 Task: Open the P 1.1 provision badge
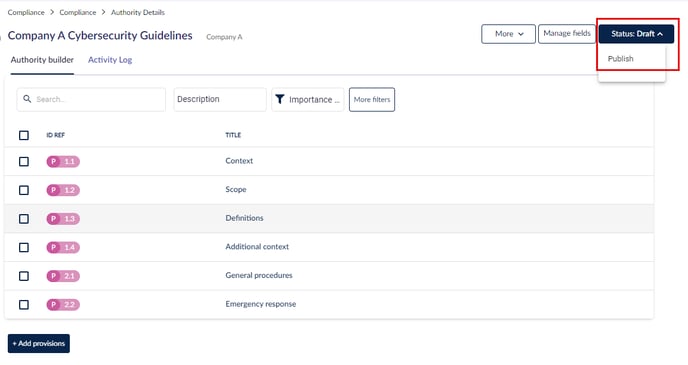pyautogui.click(x=63, y=161)
